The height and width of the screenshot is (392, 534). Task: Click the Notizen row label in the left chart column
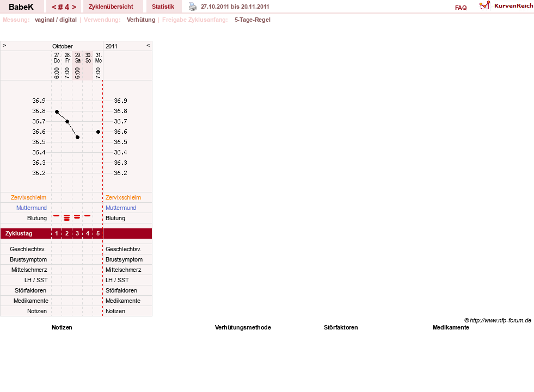pyautogui.click(x=37, y=311)
